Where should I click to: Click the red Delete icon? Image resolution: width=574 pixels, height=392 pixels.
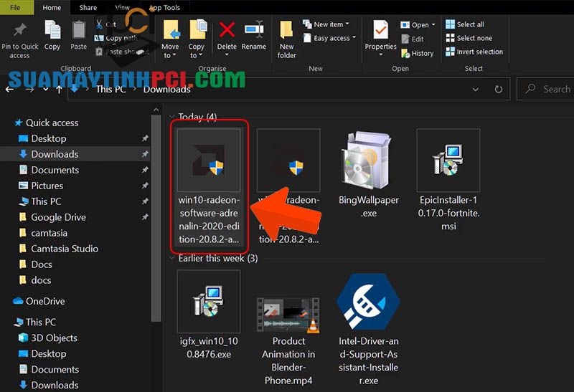tap(227, 29)
